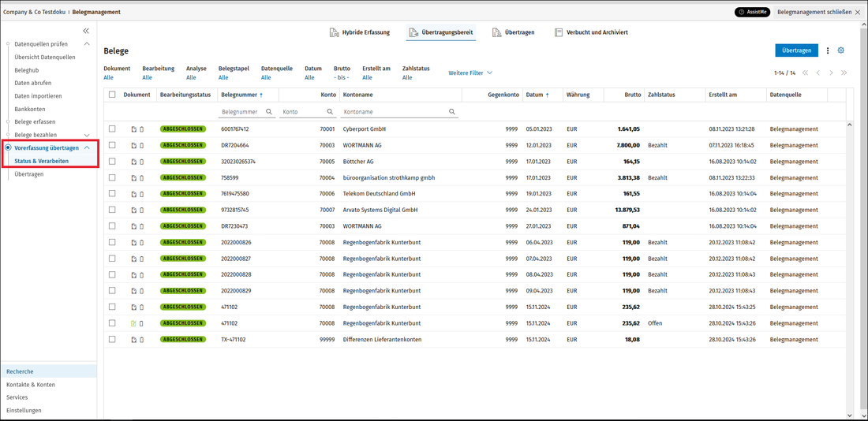The height and width of the screenshot is (421, 868).
Task: Click the page vertical scrollbar down arrow
Action: (x=864, y=415)
